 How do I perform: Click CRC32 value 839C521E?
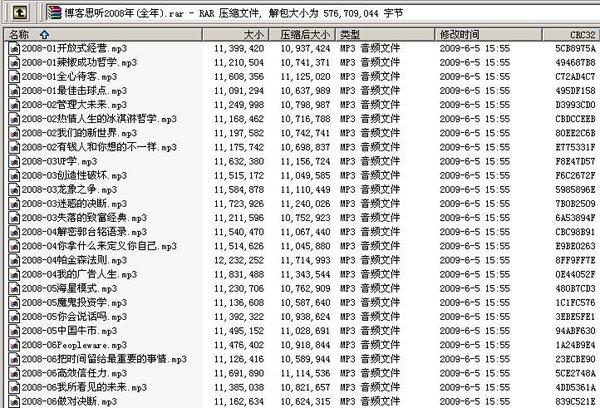coord(576,401)
